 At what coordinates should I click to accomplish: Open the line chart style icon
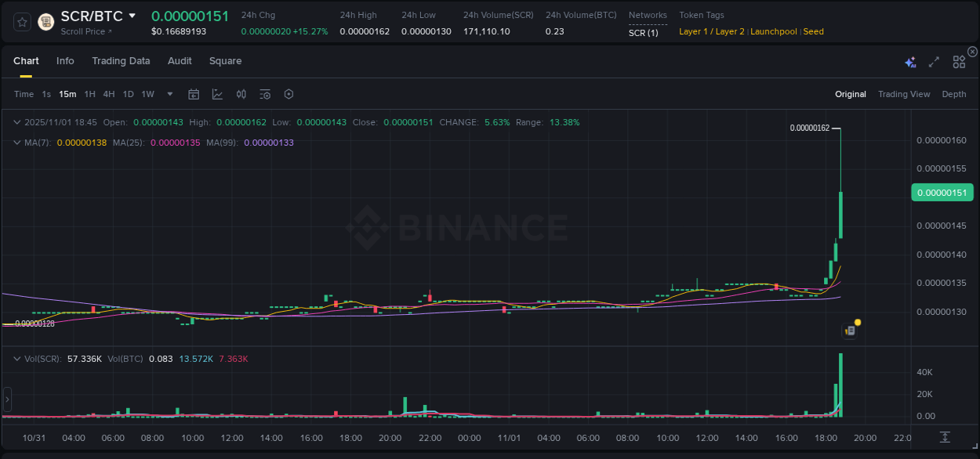tap(217, 94)
